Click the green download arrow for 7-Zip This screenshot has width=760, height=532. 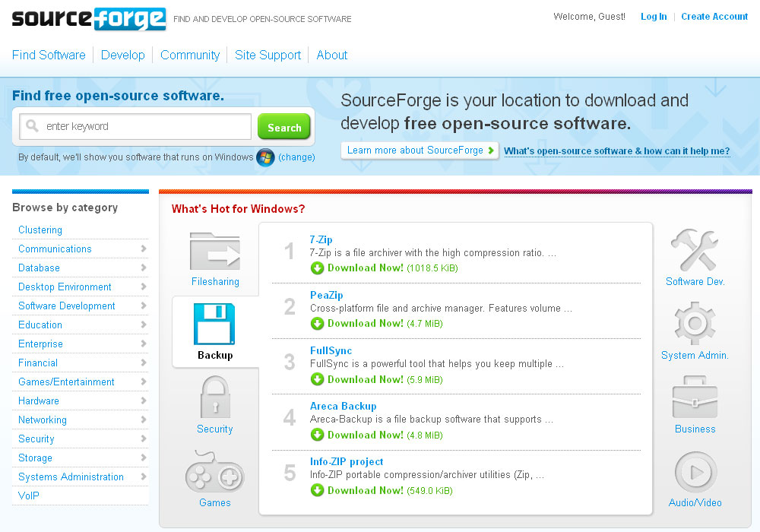click(x=317, y=268)
